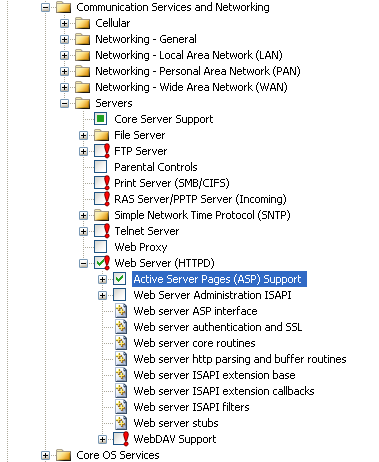
Task: Enable the FTP Server checkbox
Action: coord(100,151)
